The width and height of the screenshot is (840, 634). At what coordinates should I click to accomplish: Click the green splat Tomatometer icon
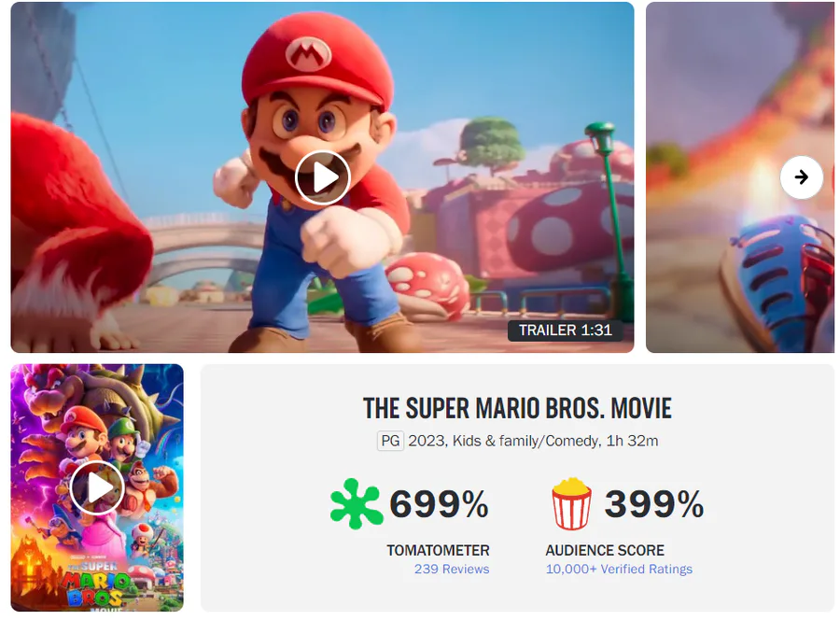tap(357, 504)
